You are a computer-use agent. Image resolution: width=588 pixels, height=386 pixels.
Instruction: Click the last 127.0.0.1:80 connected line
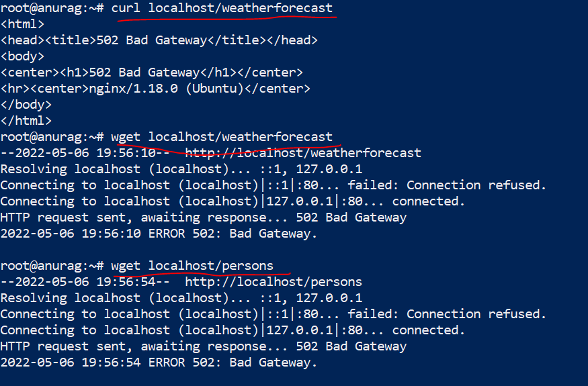233,330
